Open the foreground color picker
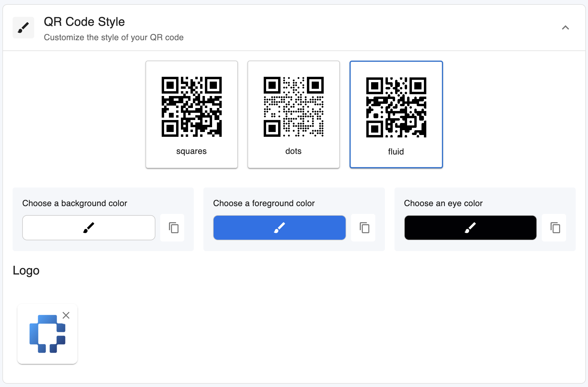Image resolution: width=588 pixels, height=387 pixels. [x=280, y=228]
